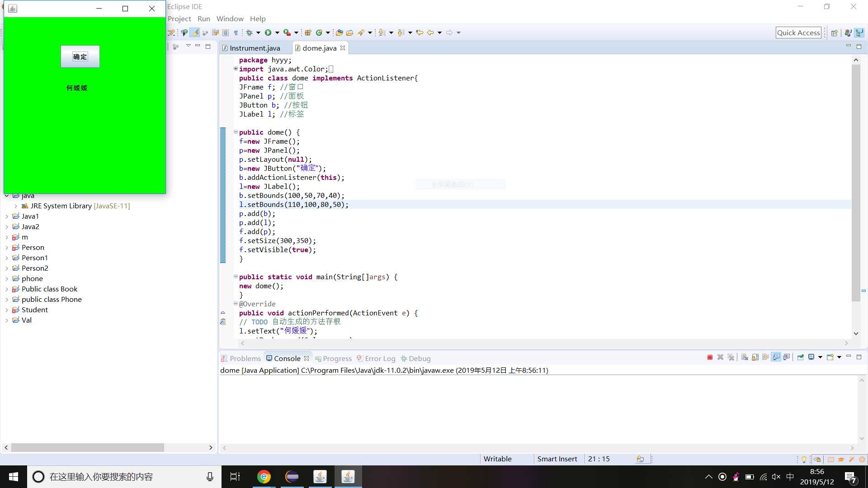
Task: Select the phone project in explorer
Action: pos(32,279)
